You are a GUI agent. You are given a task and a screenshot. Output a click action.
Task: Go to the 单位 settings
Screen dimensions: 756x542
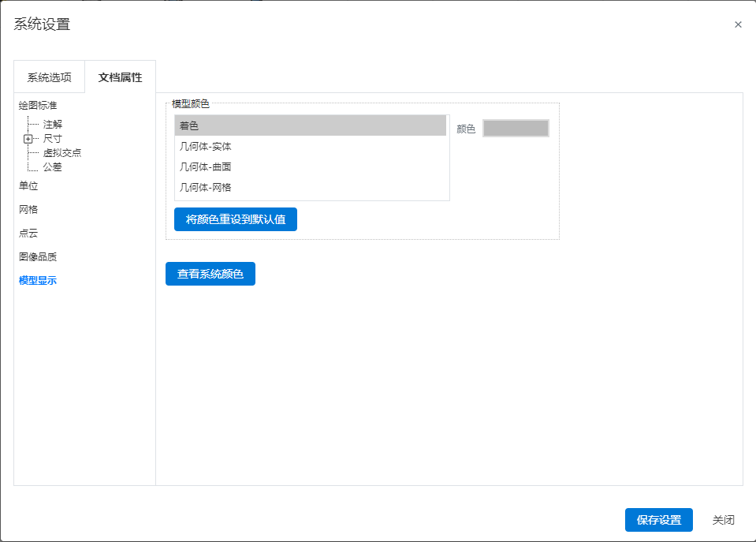[28, 186]
